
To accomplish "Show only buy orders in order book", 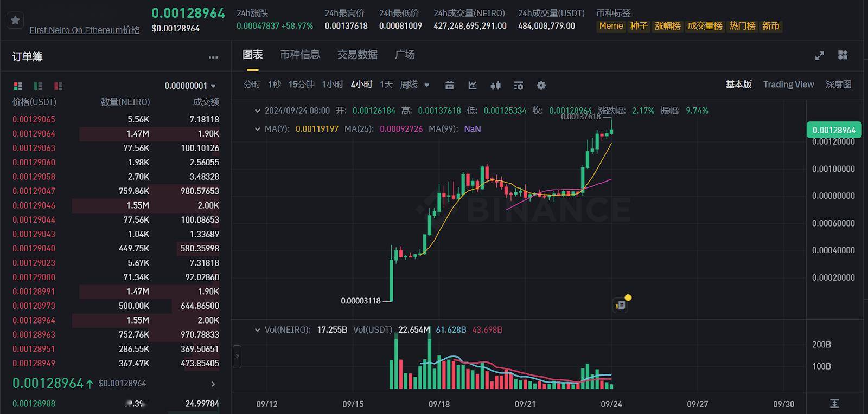I will [38, 86].
